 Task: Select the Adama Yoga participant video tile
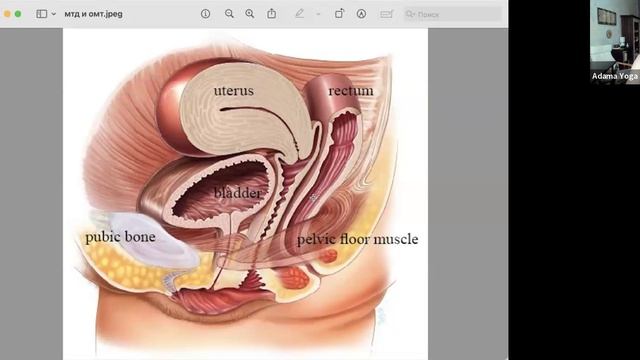pos(615,42)
